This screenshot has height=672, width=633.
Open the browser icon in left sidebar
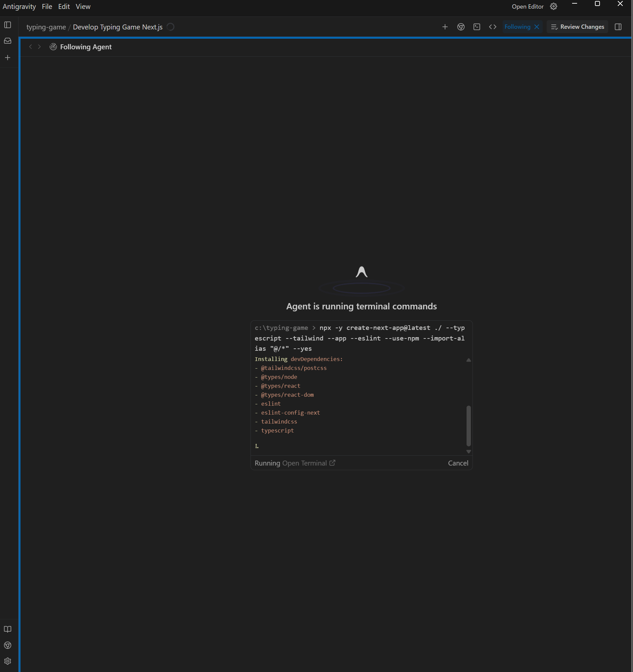tap(7, 645)
